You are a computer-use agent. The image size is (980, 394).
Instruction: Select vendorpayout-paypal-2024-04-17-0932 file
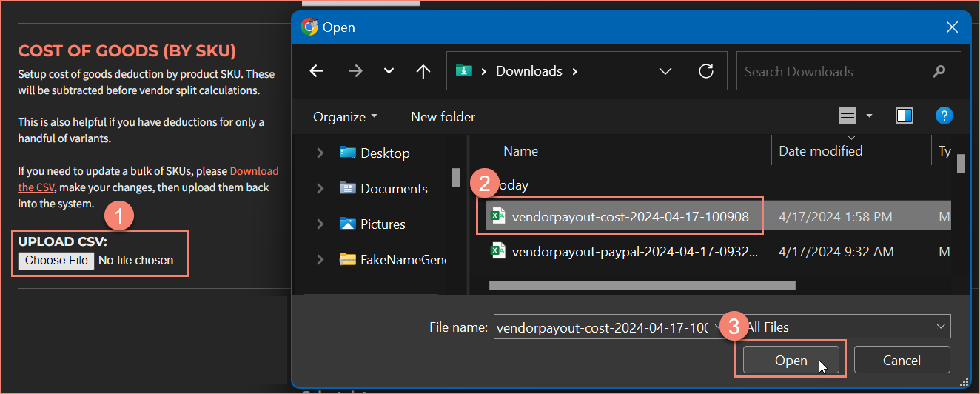coord(635,251)
